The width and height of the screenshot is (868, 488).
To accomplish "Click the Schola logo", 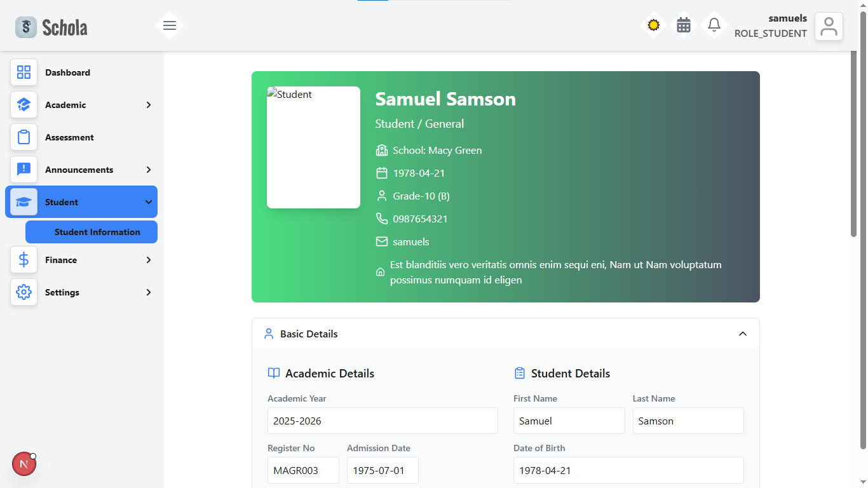I will tap(51, 27).
